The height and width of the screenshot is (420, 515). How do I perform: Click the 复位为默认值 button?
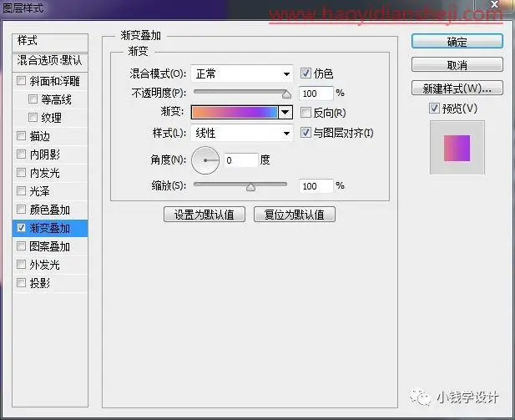click(x=295, y=215)
